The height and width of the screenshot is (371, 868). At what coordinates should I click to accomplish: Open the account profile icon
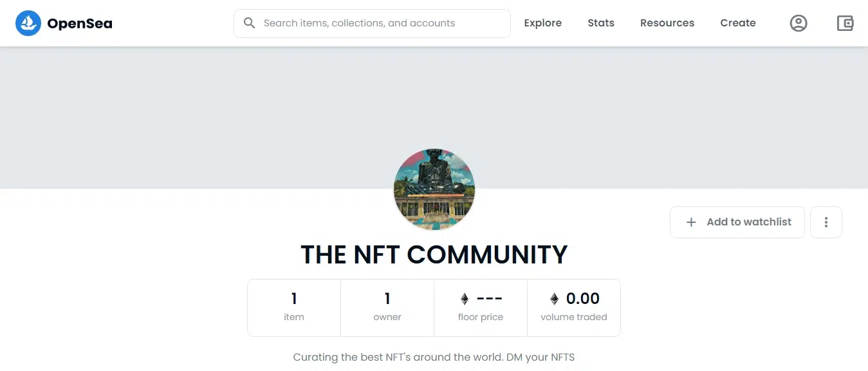point(799,23)
